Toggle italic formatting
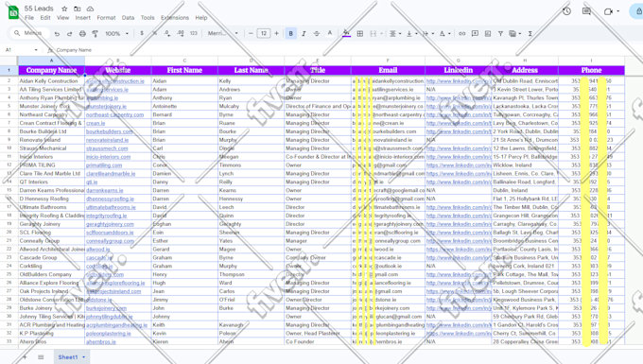Screen dimensions: 643x364 click(304, 34)
